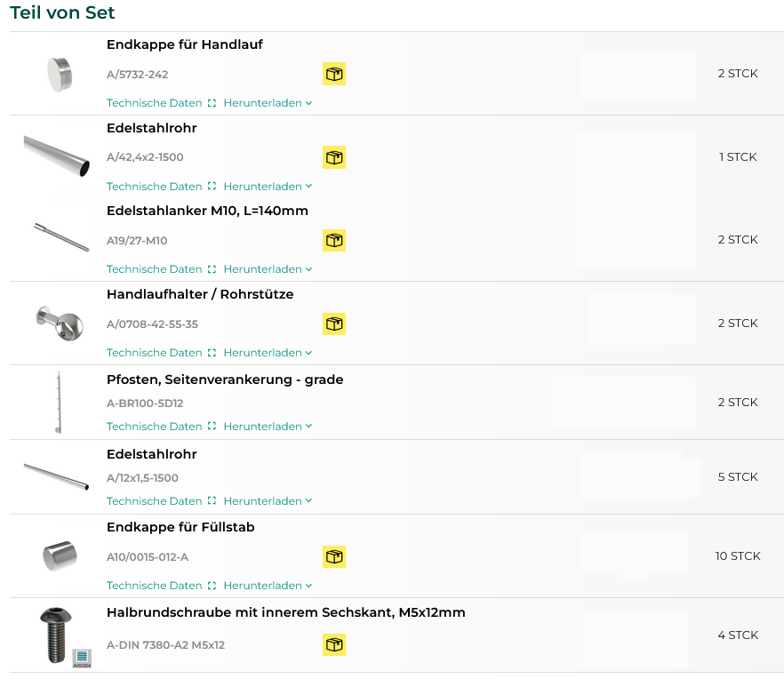
Task: Click expand icon next to Endkappe Handlauf Technische Daten
Action: [x=212, y=103]
